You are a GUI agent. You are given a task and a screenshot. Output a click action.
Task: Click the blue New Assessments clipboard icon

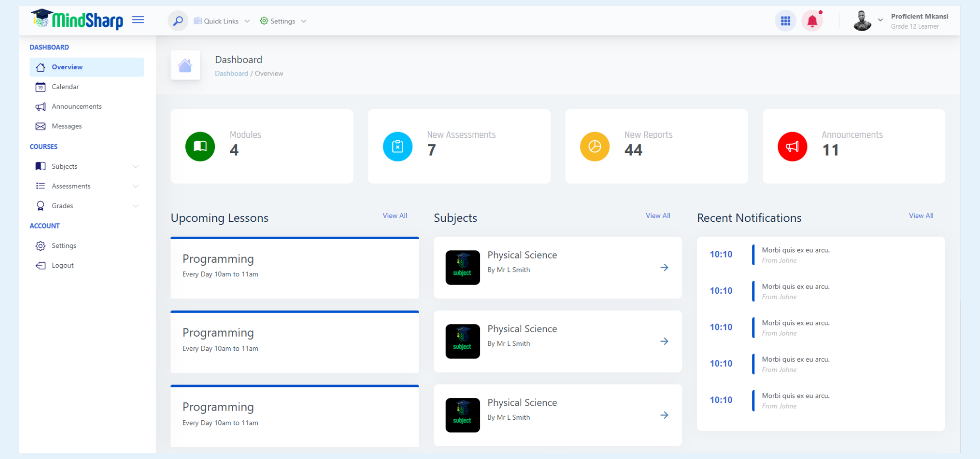coord(398,146)
